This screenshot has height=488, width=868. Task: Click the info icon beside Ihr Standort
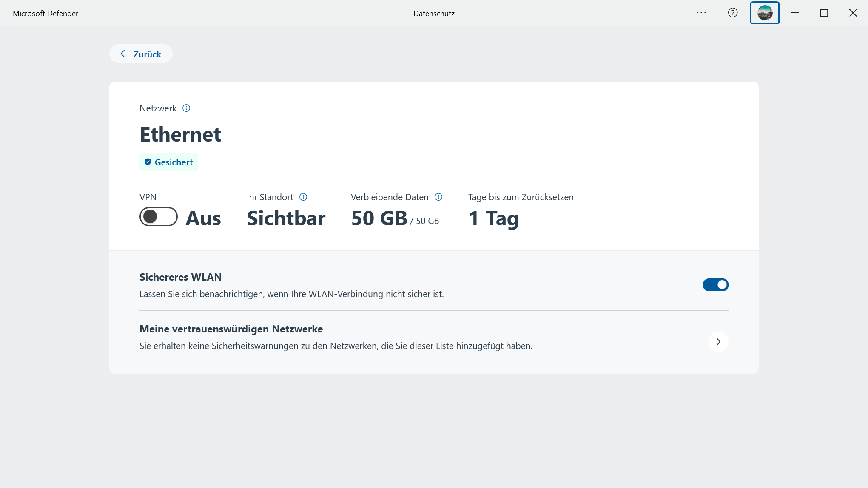[x=303, y=197]
